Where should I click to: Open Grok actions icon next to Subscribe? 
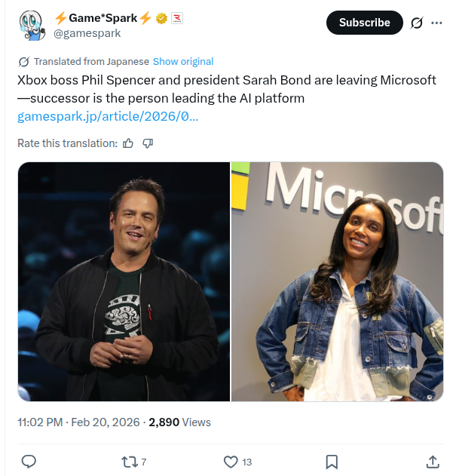[x=417, y=23]
